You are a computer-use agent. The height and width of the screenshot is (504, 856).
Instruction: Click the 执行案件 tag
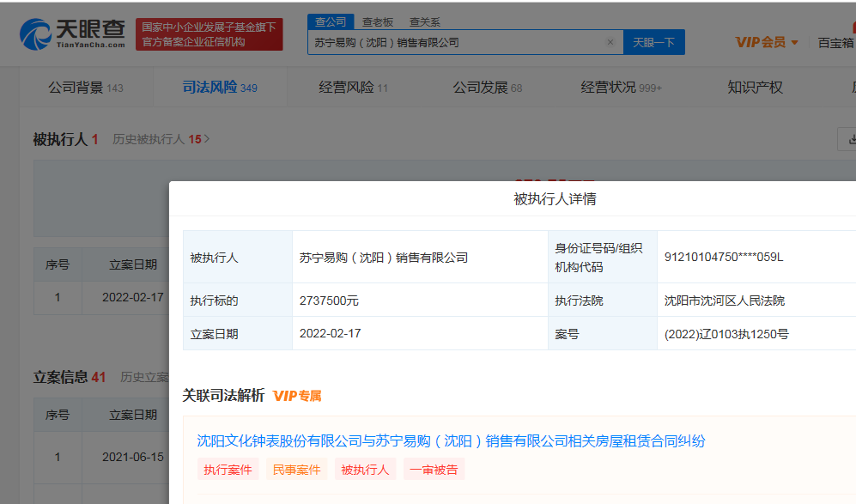228,470
